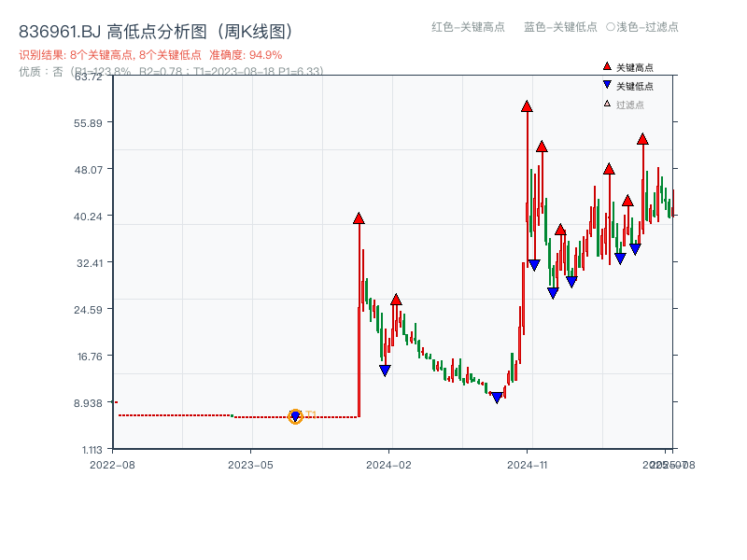Click the rightmost red triangle near the chart edge
This screenshot has width=747, height=560.
[643, 138]
